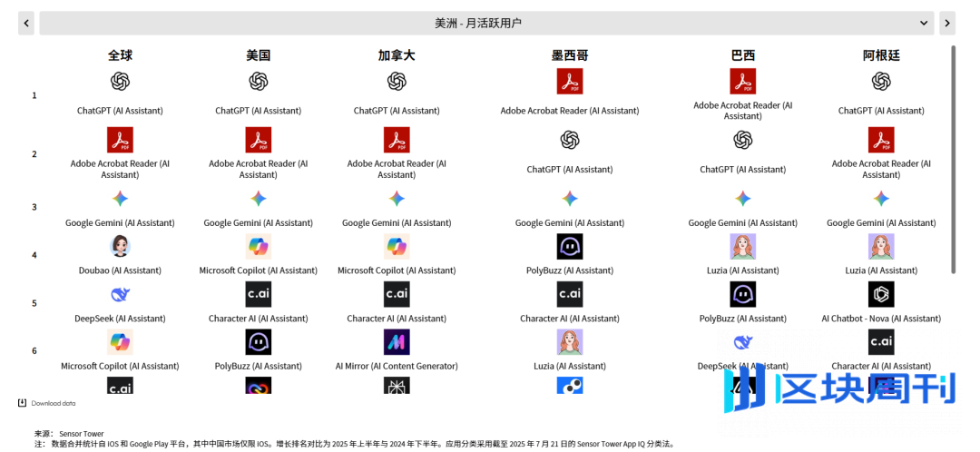Click Microsoft Copilot icon in 美国 rank 4
Viewport: 980px width, 452px height.
pos(258,246)
